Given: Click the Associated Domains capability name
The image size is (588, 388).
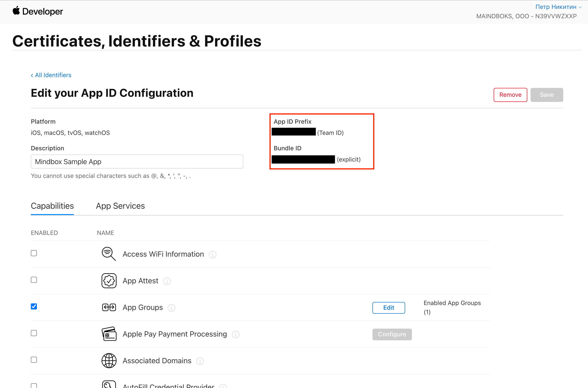Looking at the screenshot, I should click(x=157, y=361).
